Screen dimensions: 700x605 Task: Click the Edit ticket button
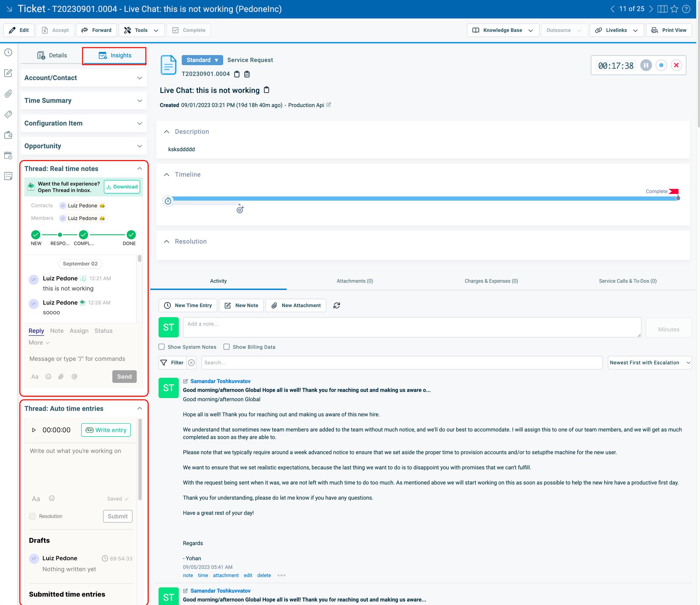click(19, 30)
